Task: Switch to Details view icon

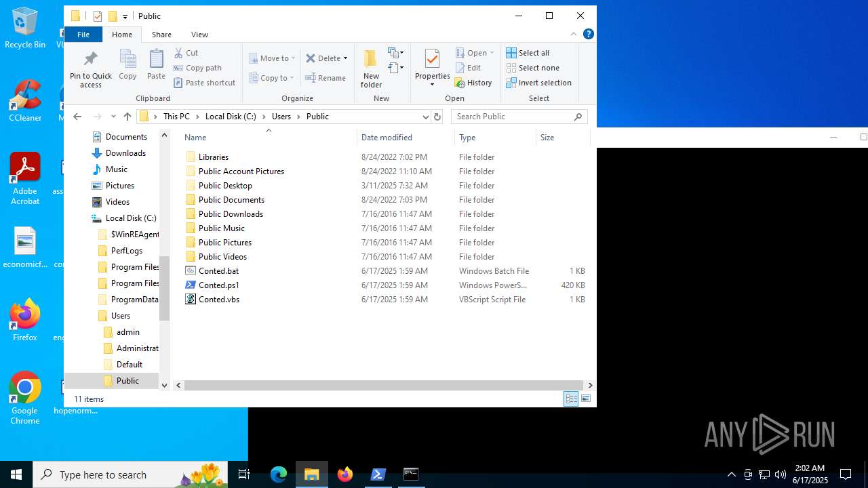Action: (571, 399)
